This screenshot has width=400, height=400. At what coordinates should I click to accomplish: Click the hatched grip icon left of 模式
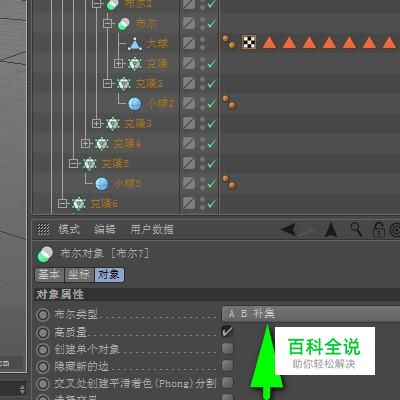[43, 229]
